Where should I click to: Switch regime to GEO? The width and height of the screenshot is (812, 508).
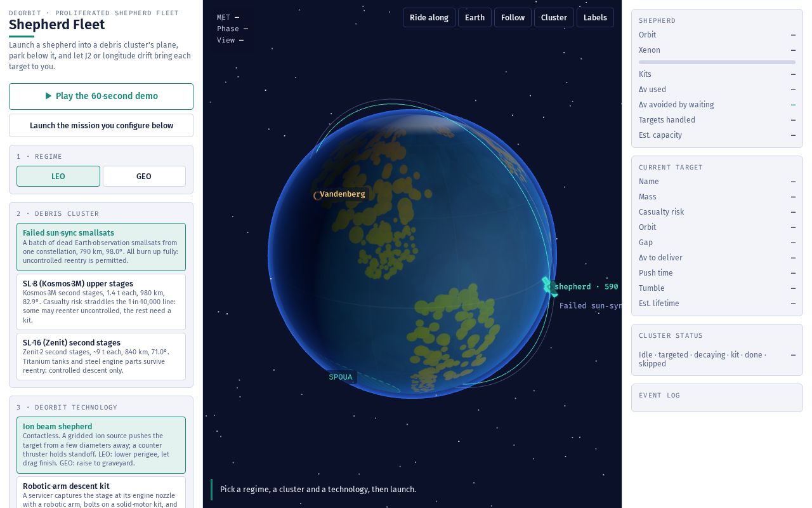(x=144, y=177)
